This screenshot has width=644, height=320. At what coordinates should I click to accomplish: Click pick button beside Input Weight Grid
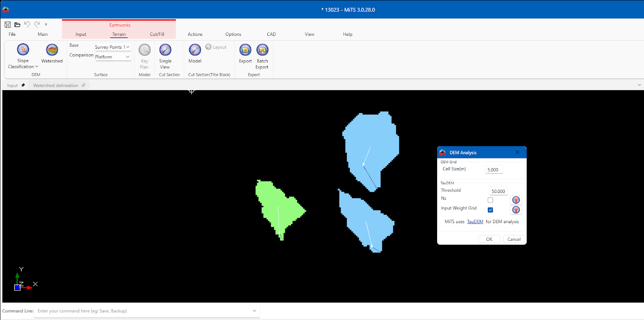point(516,210)
